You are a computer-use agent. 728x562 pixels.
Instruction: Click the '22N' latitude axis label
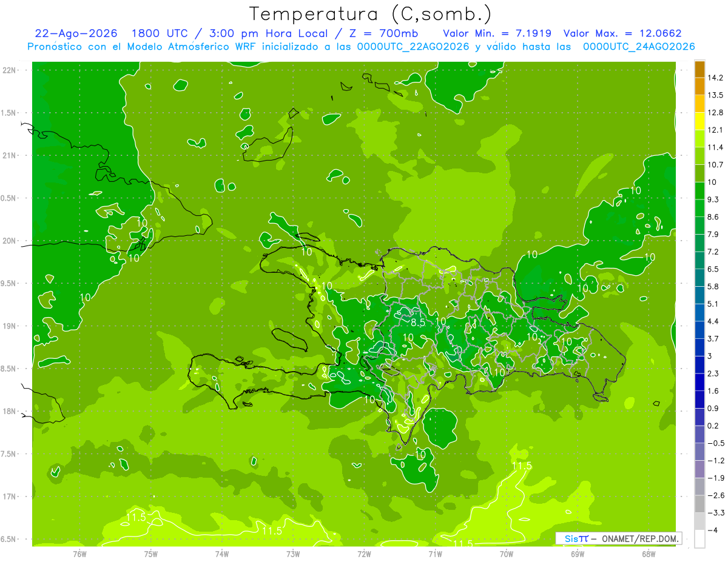[x=10, y=70]
